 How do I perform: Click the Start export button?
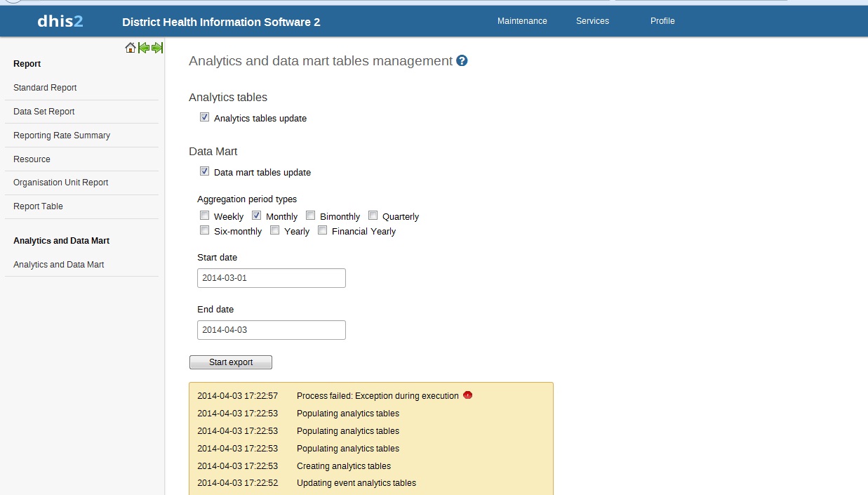tap(231, 362)
